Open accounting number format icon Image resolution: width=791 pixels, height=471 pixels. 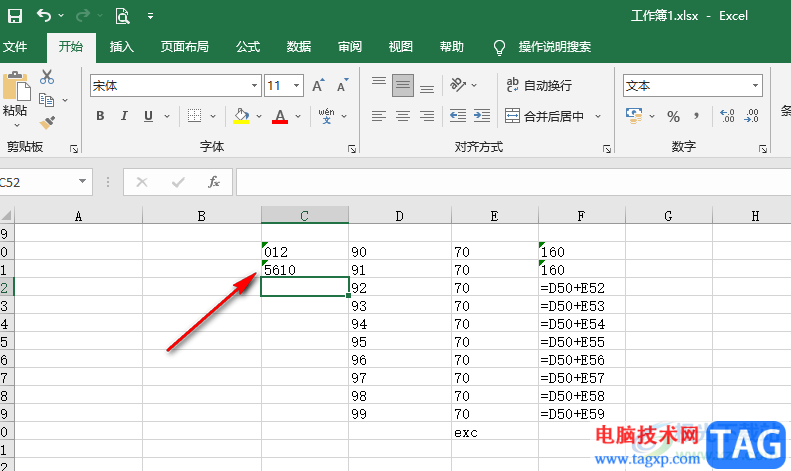(x=634, y=116)
